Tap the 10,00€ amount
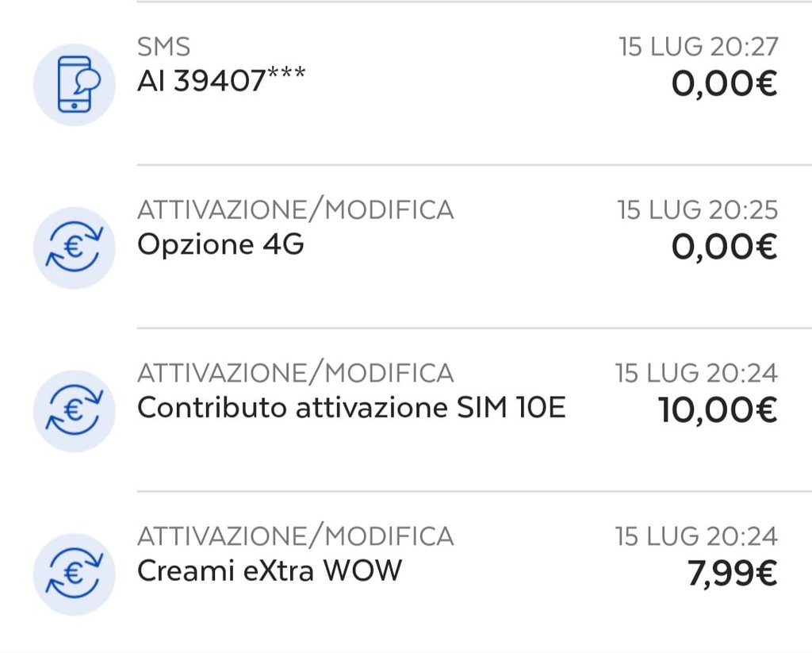Viewport: 812px width, 653px height. pyautogui.click(x=718, y=410)
